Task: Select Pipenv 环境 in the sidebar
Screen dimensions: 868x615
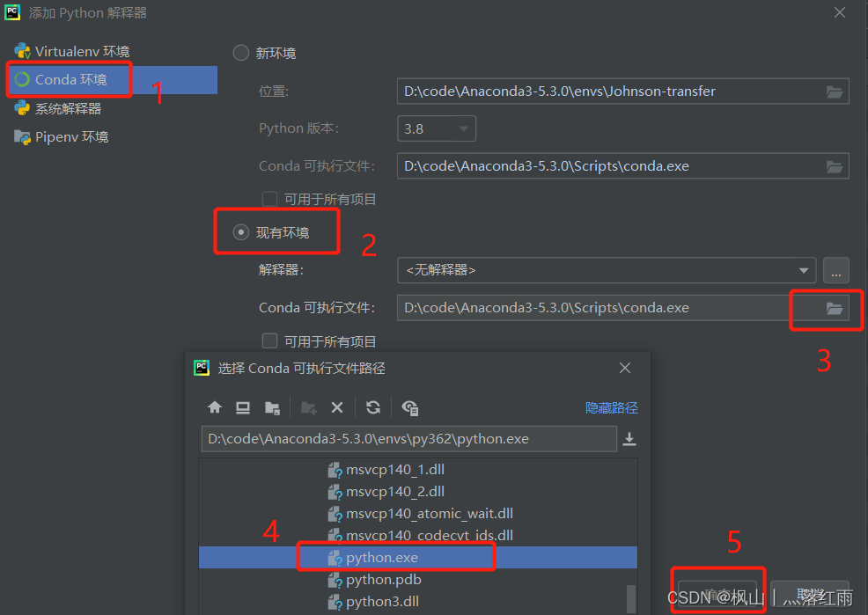Action: click(x=62, y=136)
